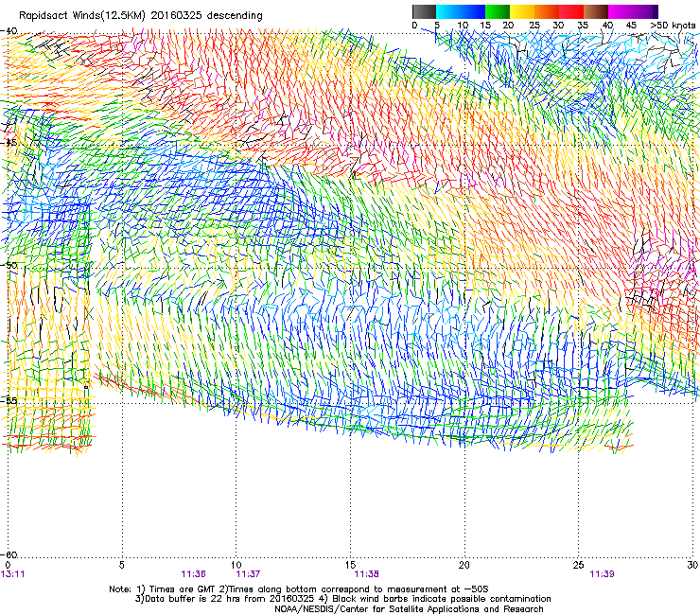
Task: Click the title 'Rapidsact Winds(12.5KM) 20160325 descending'
Action: [x=141, y=16]
